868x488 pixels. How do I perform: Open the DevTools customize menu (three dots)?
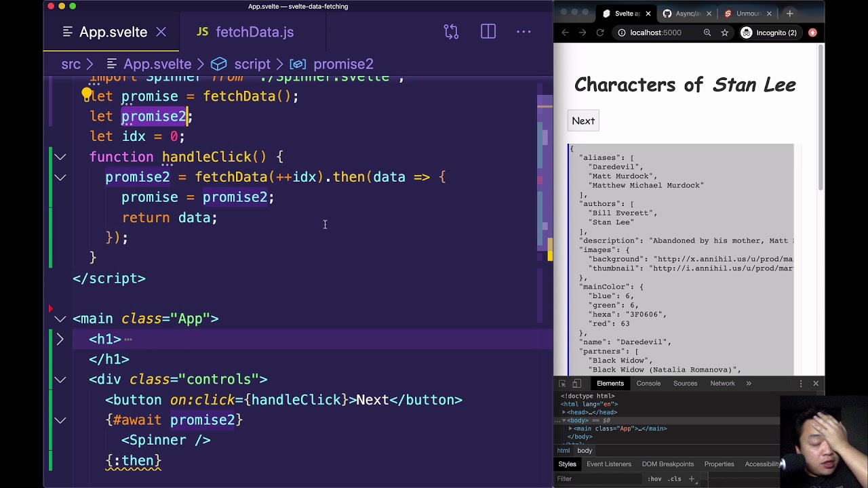801,384
